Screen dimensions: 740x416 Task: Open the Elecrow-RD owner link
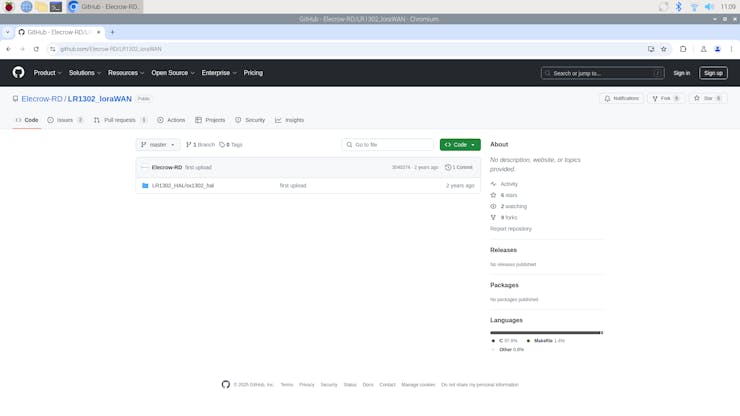[42, 99]
